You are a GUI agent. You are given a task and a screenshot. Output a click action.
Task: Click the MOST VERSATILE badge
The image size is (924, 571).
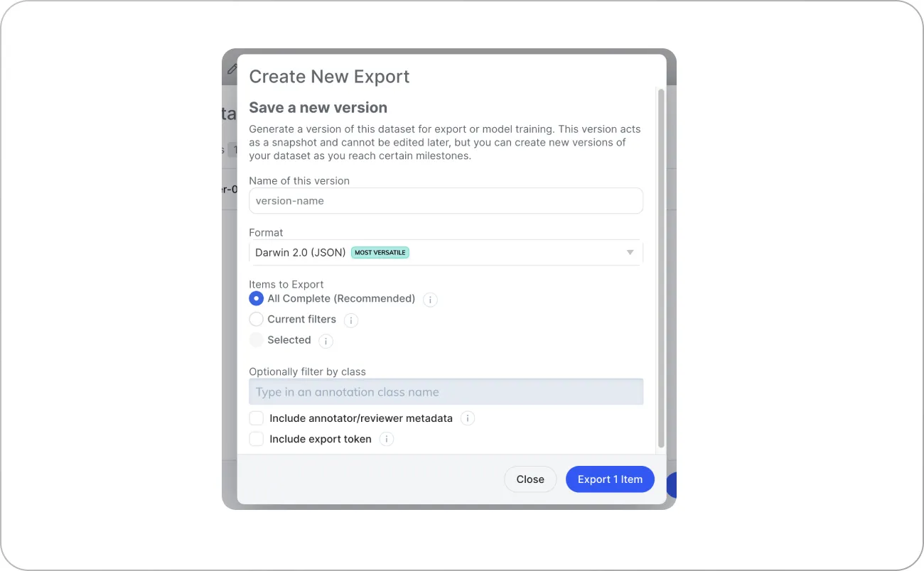[380, 252]
